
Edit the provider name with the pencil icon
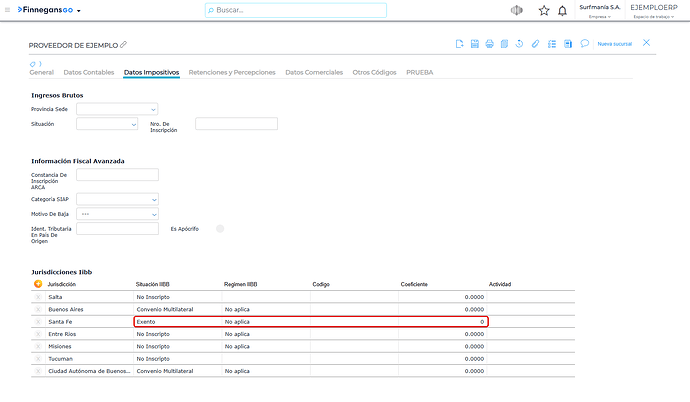[124, 44]
